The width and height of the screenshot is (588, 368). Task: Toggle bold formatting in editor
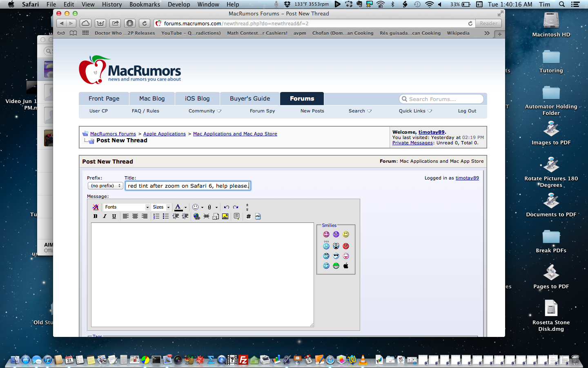click(96, 216)
